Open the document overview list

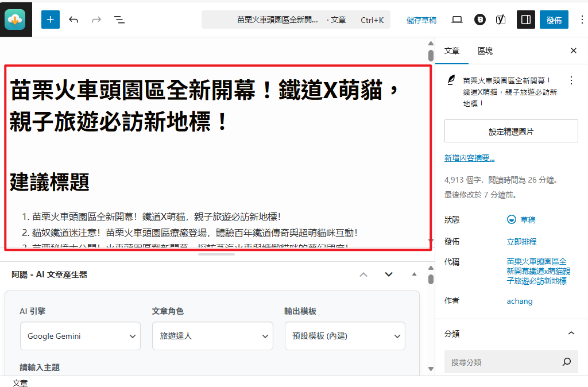119,20
